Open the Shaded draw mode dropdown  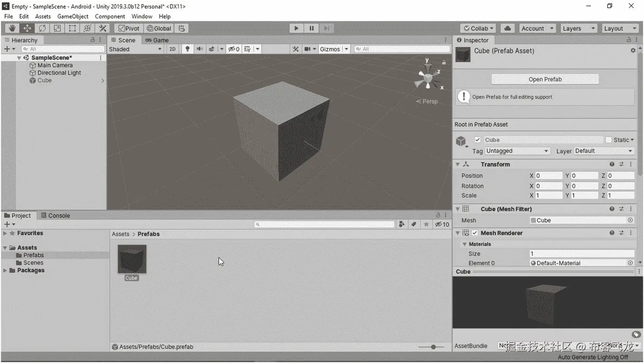(x=134, y=49)
